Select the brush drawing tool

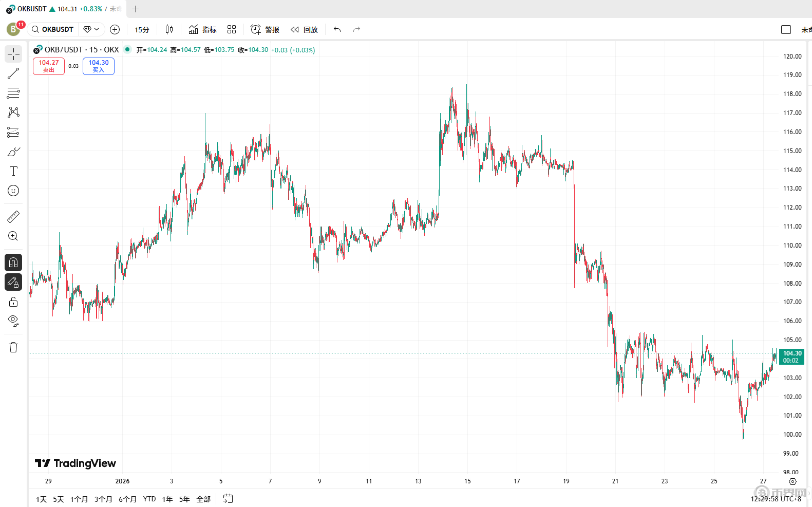(13, 152)
